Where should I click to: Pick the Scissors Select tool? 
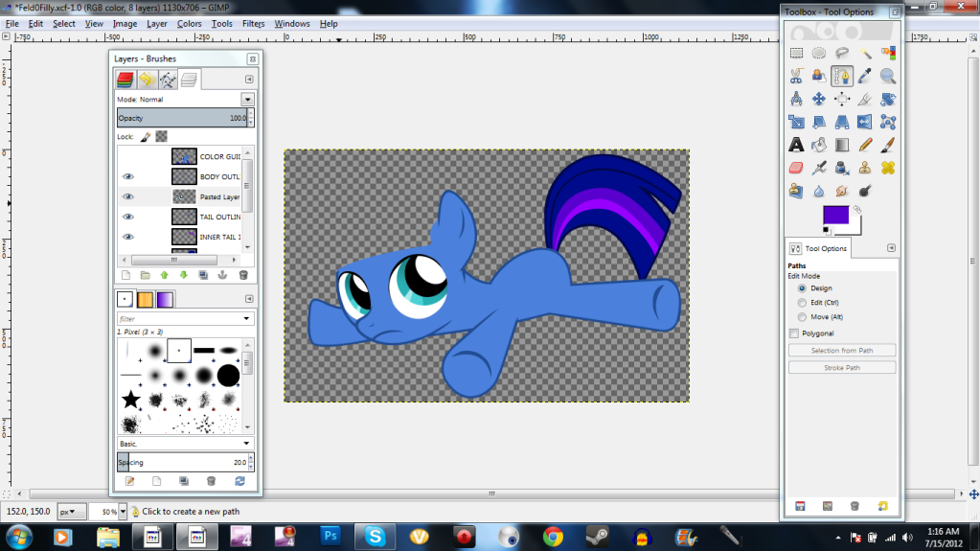coord(796,76)
